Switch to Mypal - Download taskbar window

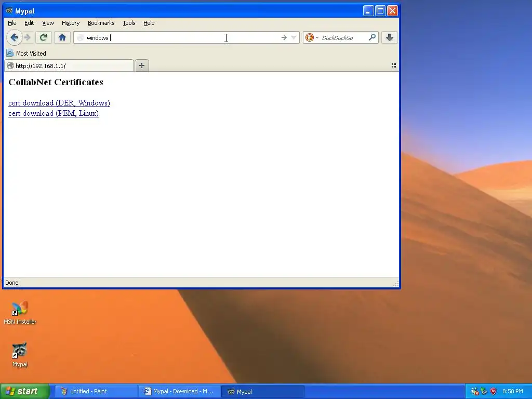179,391
